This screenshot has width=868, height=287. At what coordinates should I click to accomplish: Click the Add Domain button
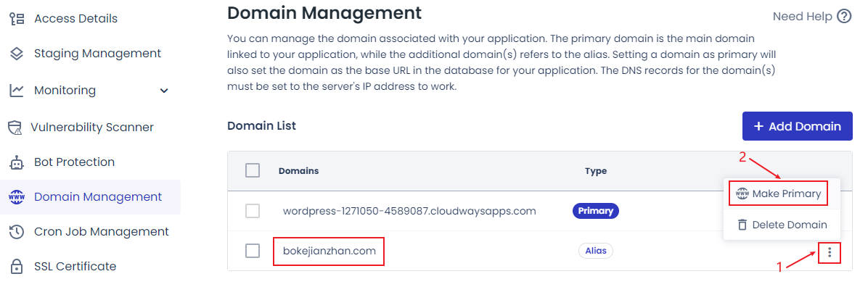pos(797,126)
